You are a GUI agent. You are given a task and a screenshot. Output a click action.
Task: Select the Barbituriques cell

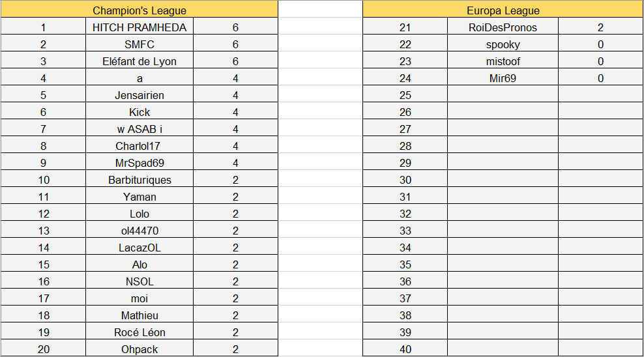(139, 180)
